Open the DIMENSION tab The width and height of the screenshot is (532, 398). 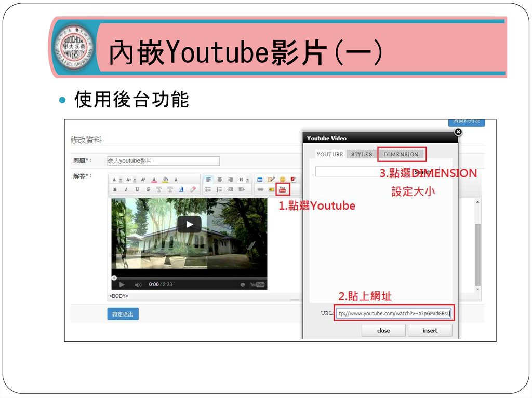(401, 154)
